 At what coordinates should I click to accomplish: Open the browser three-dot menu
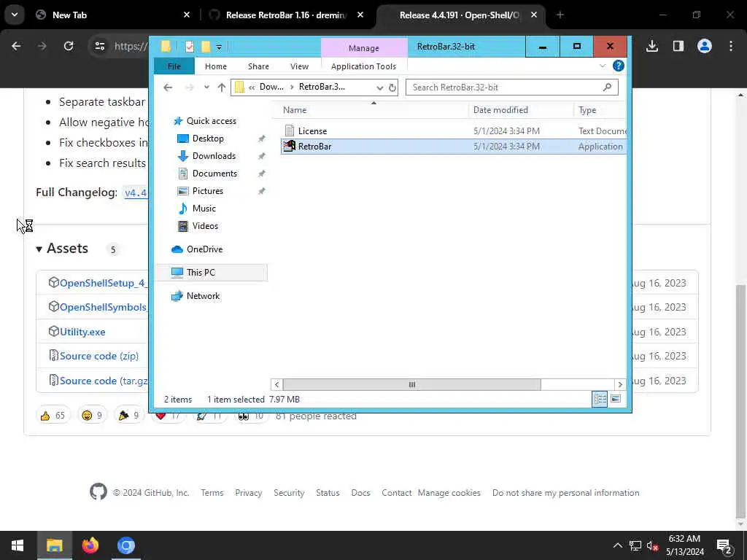(730, 46)
